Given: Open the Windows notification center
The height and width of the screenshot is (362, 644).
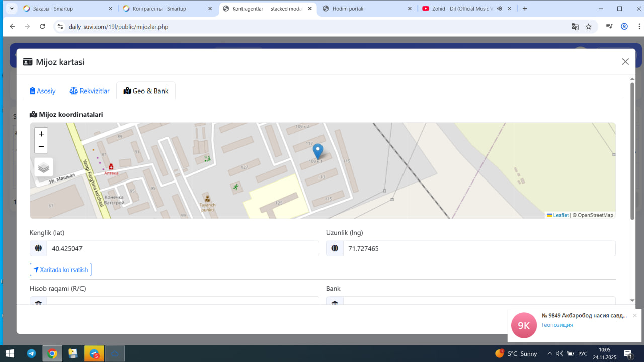Looking at the screenshot, I should (x=628, y=354).
